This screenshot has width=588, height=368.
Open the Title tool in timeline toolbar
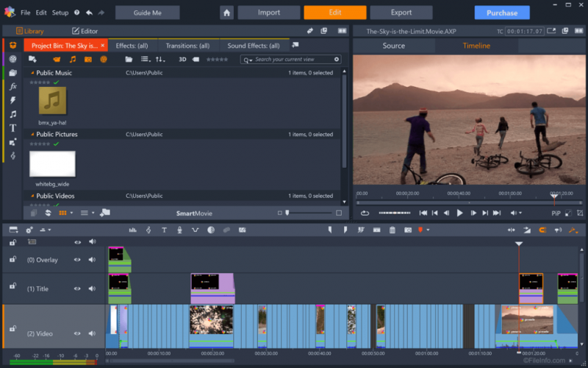click(x=164, y=230)
